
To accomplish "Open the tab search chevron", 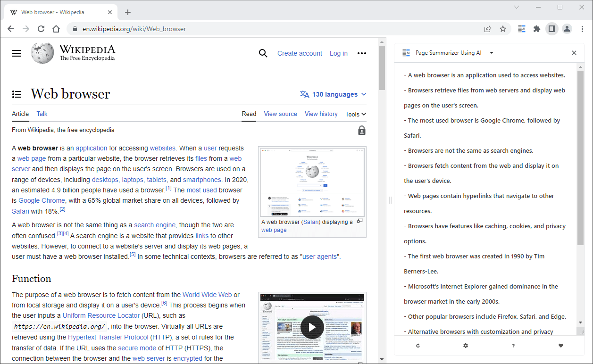I will (517, 7).
